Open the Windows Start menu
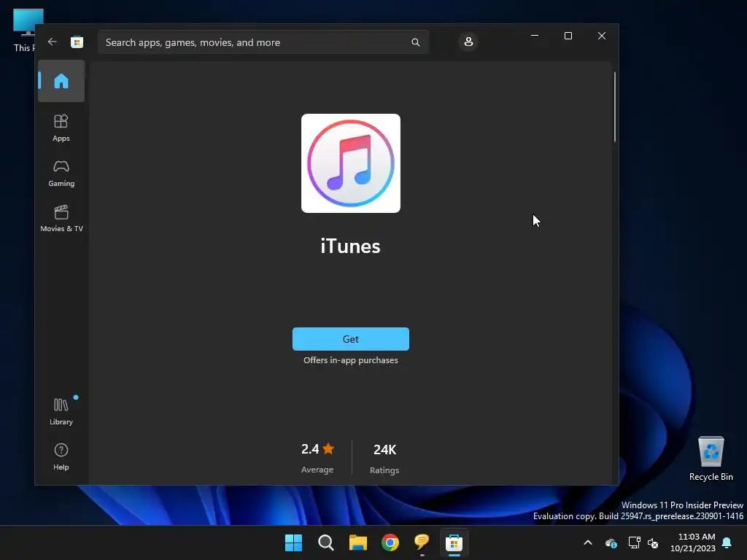Viewport: 747px width, 560px height. 293,542
